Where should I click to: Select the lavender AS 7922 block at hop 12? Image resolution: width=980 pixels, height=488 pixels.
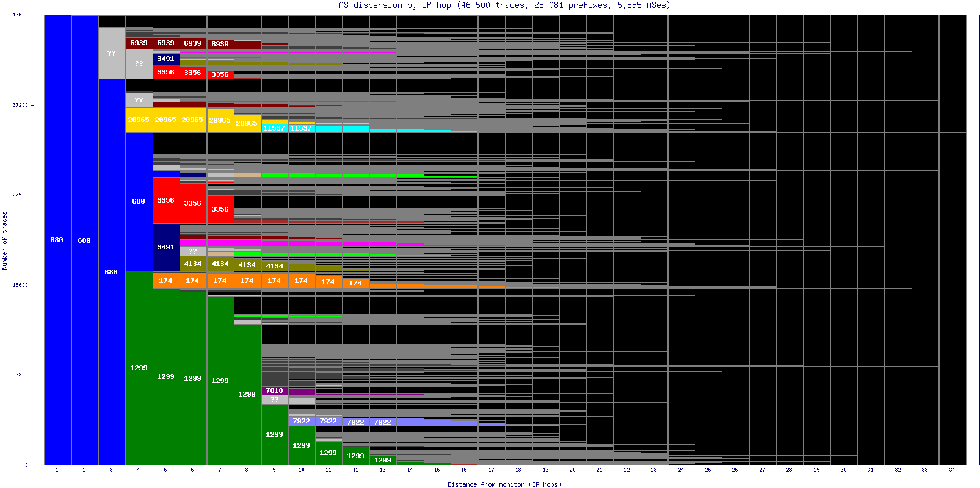coord(356,422)
